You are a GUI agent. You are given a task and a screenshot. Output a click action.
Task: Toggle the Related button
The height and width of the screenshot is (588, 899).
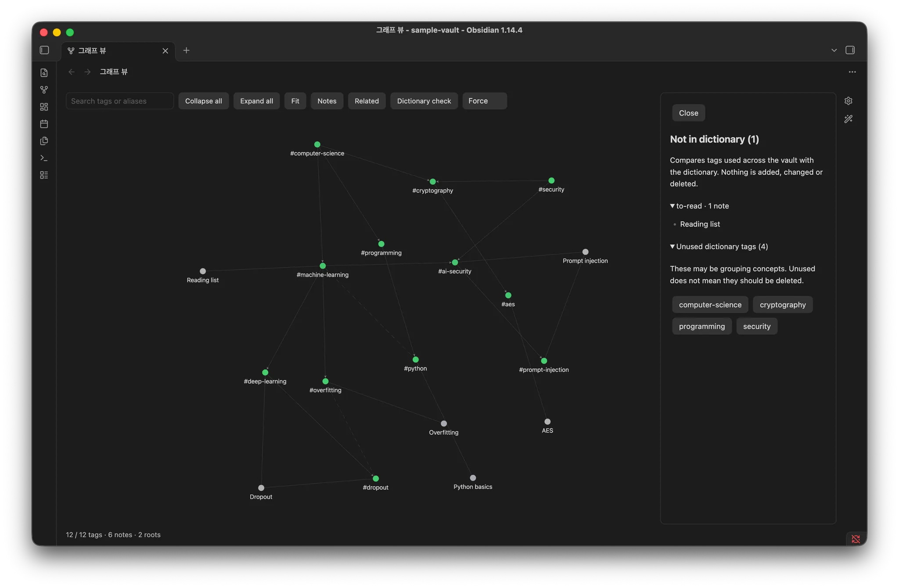coord(367,101)
